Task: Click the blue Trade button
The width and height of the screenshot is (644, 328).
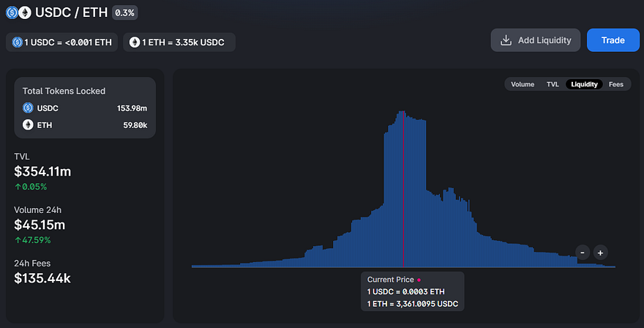Action: click(x=613, y=40)
